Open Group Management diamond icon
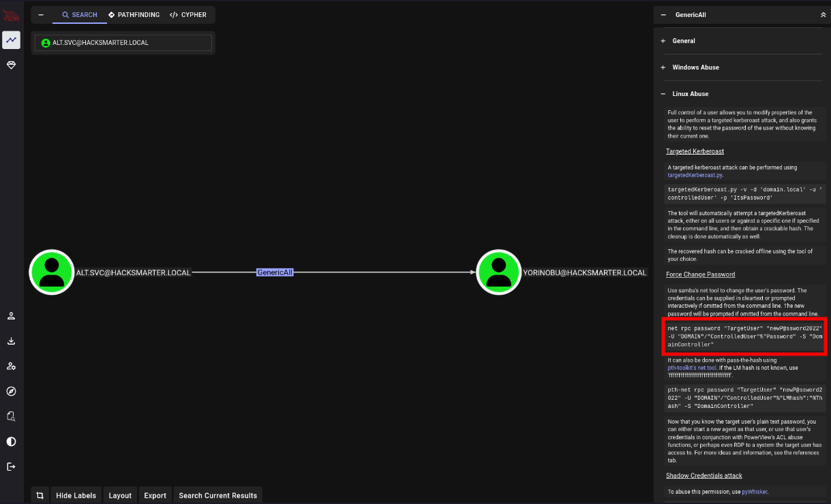831x504 pixels. point(11,65)
